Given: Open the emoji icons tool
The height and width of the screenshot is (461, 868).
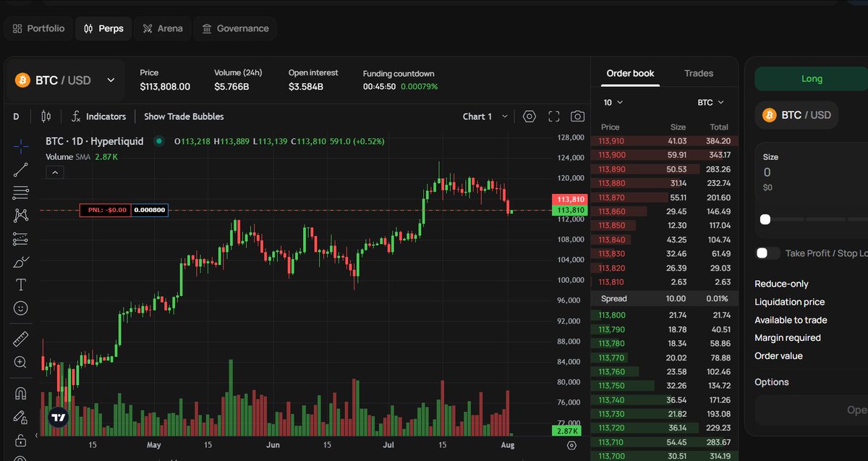Looking at the screenshot, I should click(x=21, y=308).
